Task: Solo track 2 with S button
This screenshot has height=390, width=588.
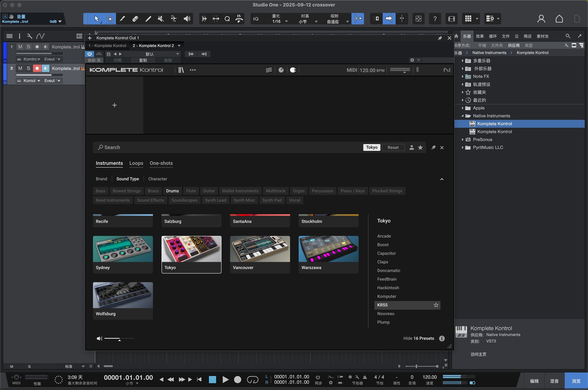Action: pos(28,68)
